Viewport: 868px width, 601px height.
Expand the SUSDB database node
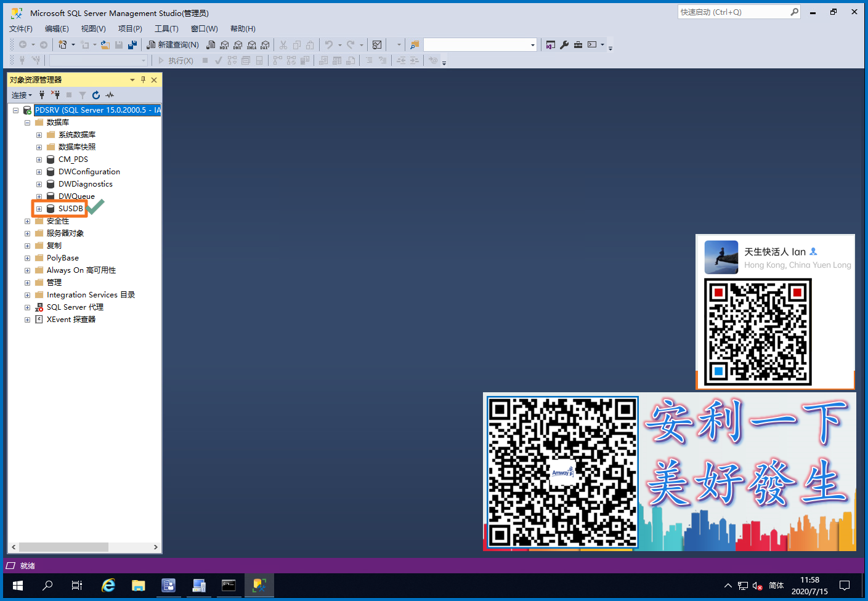point(39,209)
